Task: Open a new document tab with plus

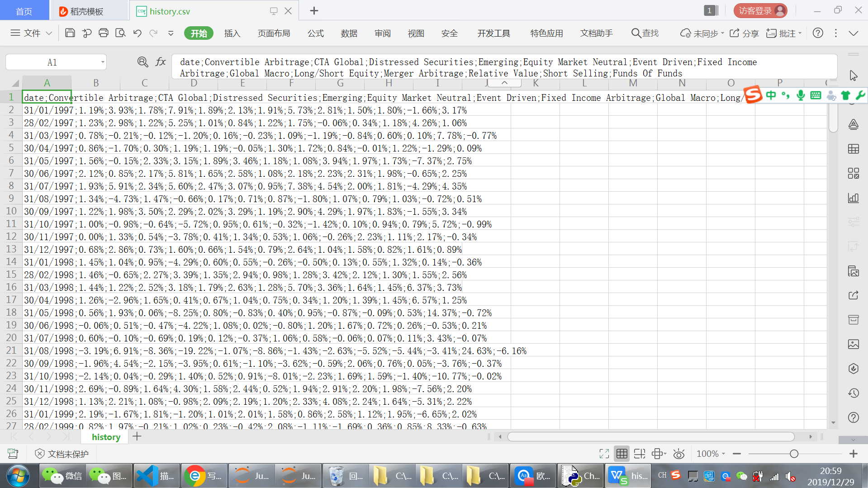Action: 314,10
